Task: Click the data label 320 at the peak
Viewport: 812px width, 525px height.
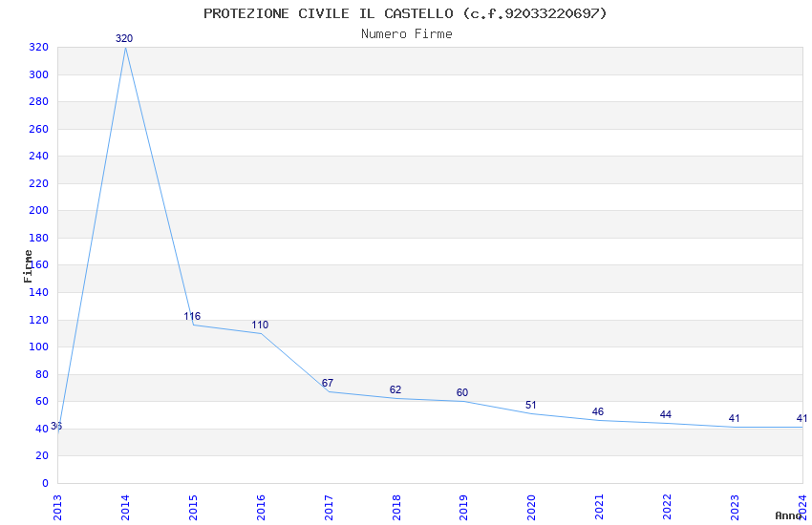Action: [x=124, y=38]
